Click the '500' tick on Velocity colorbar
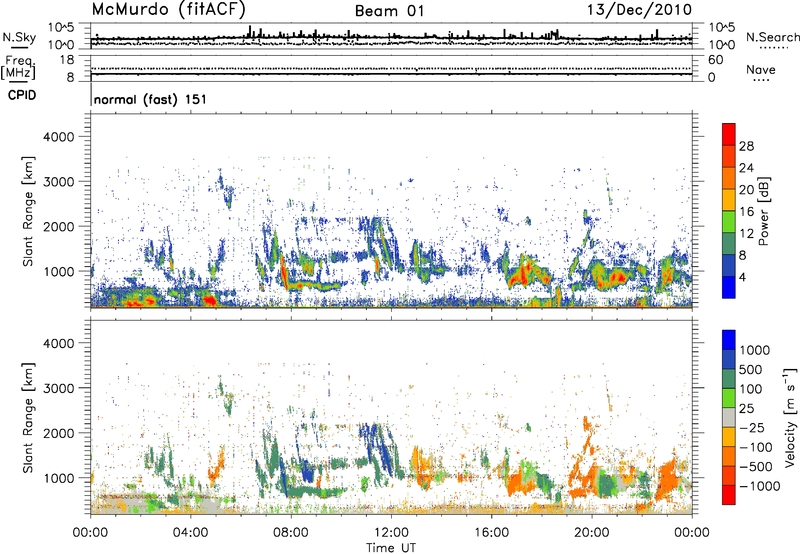The width and height of the screenshot is (800, 554). click(x=751, y=370)
